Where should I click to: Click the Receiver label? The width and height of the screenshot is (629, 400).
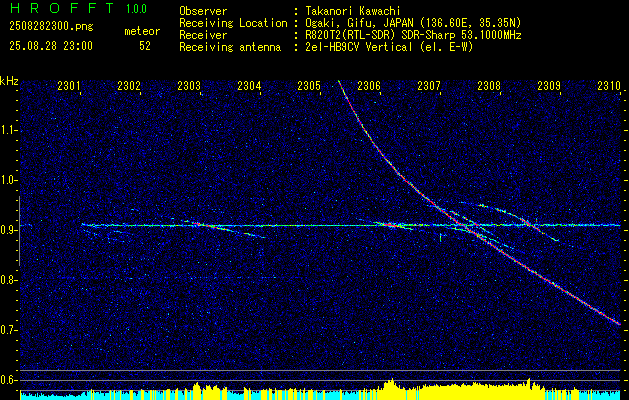point(203,35)
